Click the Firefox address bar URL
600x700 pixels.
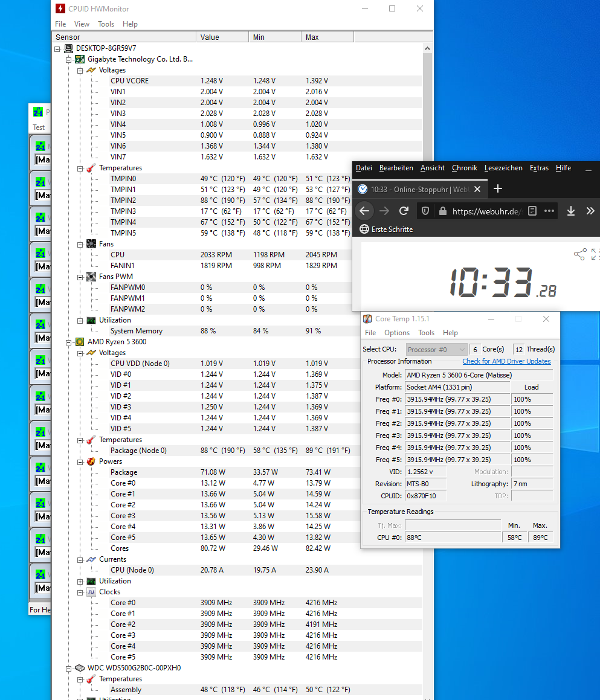click(x=487, y=211)
